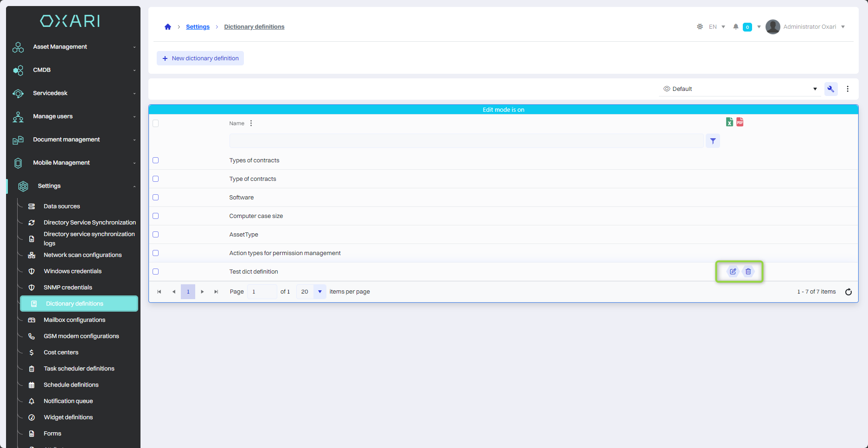Screen dimensions: 868x448
Task: Open the items per page dropdown
Action: (x=319, y=292)
